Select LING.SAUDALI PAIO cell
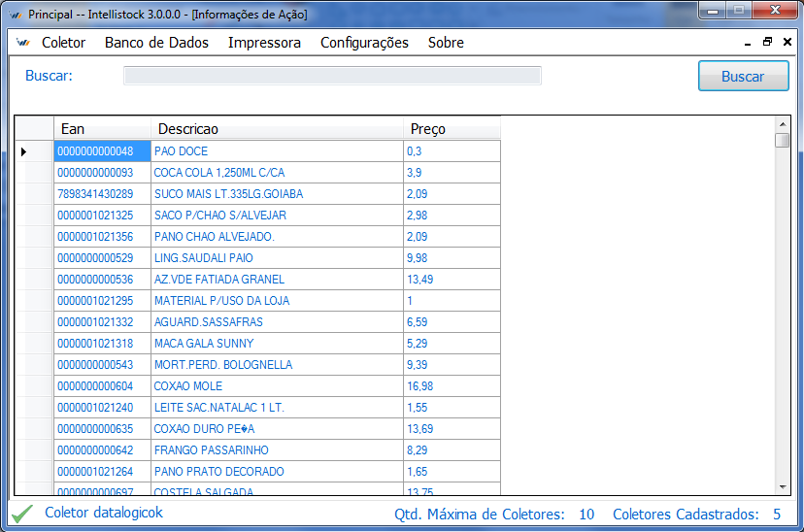The width and height of the screenshot is (804, 532). click(x=278, y=258)
